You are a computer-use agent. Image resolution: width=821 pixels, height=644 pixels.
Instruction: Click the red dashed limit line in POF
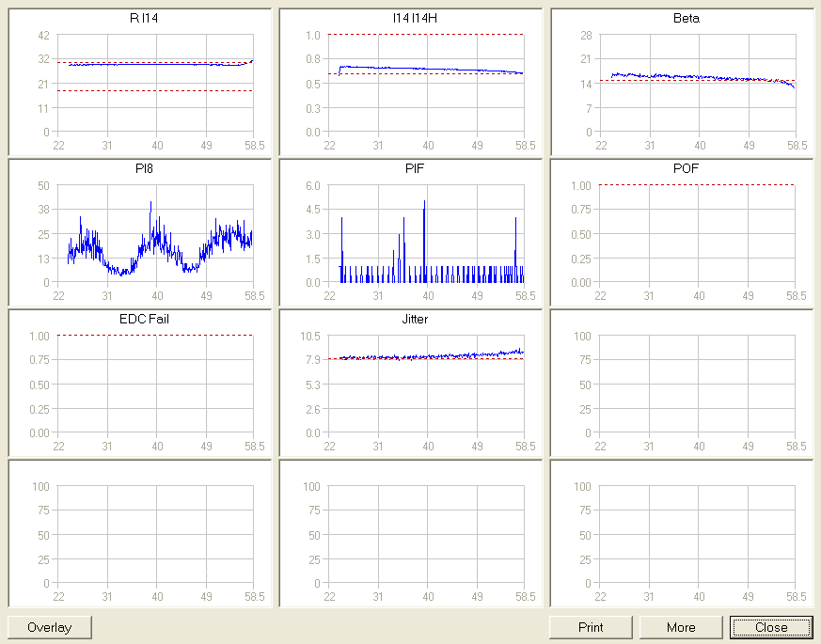pos(698,185)
